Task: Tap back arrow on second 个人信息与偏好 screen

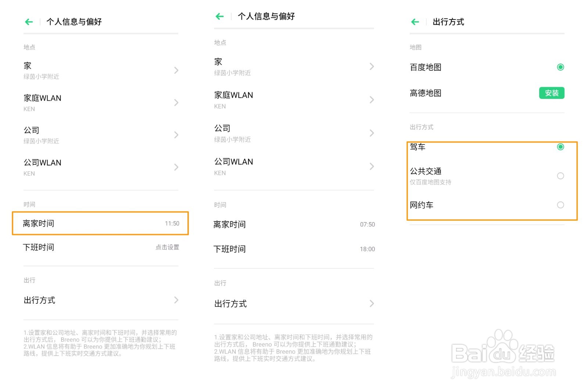Action: (219, 16)
